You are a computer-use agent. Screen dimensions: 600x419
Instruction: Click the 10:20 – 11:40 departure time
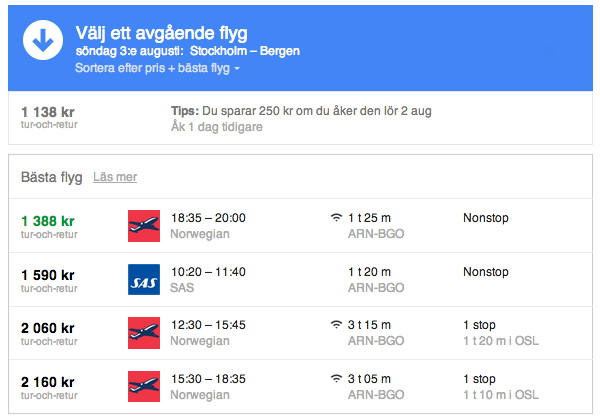pyautogui.click(x=208, y=272)
